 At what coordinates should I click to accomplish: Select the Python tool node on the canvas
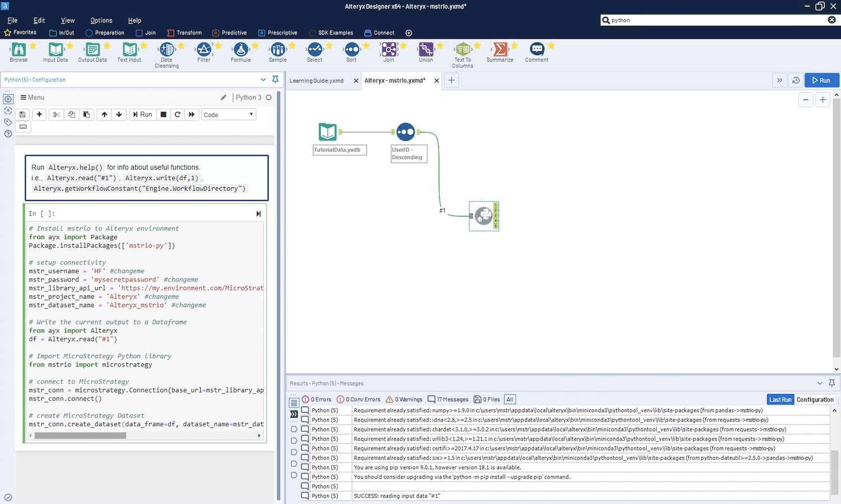[483, 216]
